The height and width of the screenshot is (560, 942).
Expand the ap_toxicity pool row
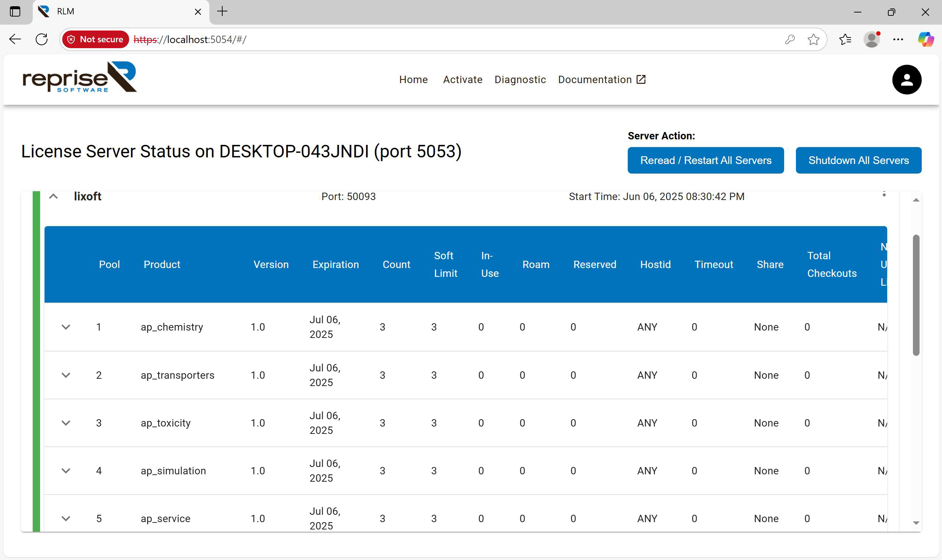(66, 423)
